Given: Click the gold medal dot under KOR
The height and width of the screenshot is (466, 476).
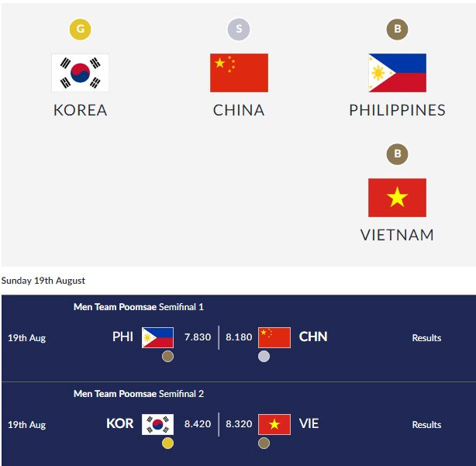Looking at the screenshot, I should (167, 444).
